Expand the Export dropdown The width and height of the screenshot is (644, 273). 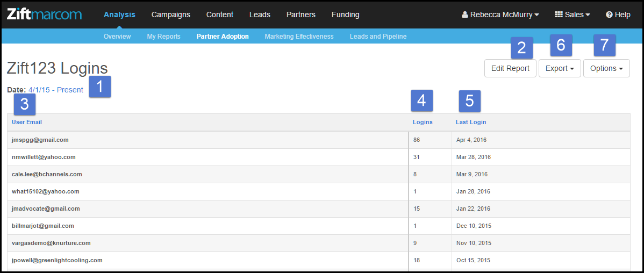[x=560, y=69]
